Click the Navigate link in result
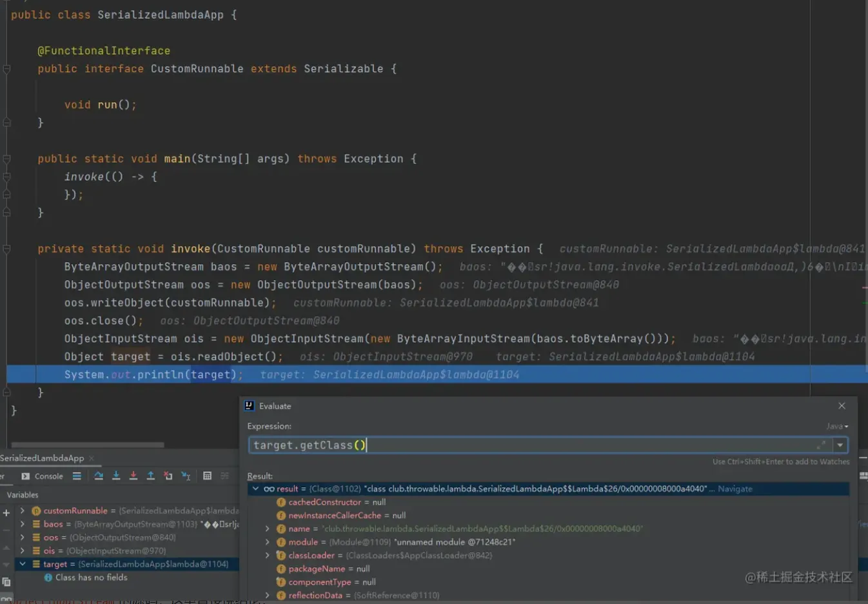This screenshot has width=868, height=604. [x=735, y=488]
